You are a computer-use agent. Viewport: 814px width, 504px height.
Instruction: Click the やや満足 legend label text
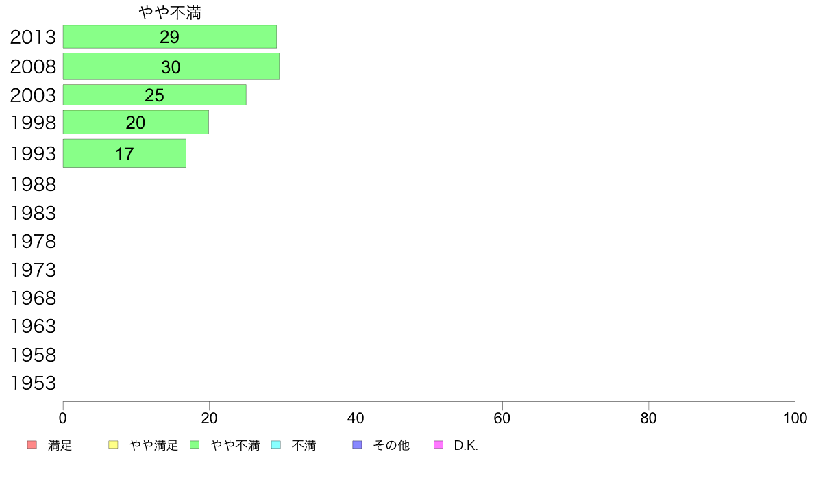click(153, 445)
